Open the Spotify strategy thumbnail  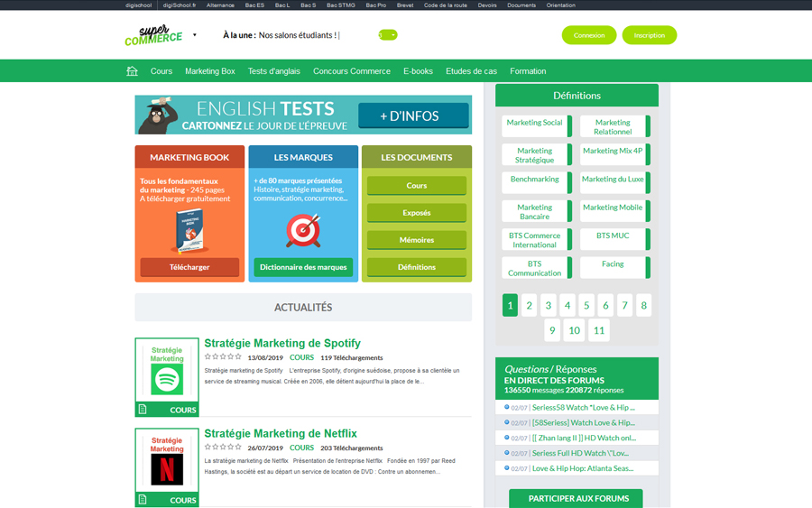pos(167,370)
